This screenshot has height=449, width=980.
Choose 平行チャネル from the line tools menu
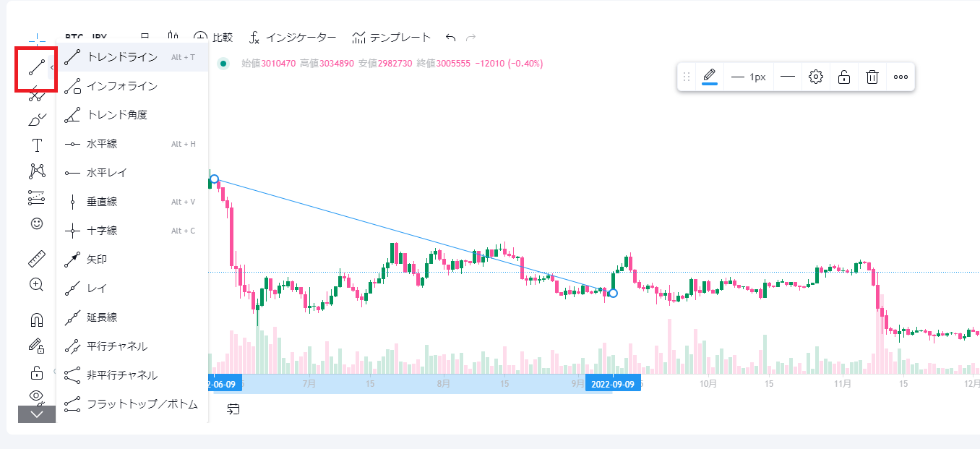pyautogui.click(x=117, y=346)
